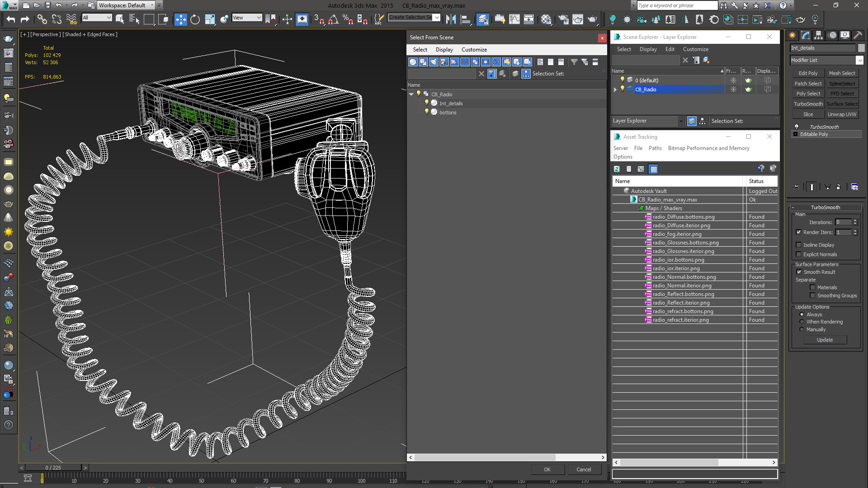
Task: Click Cancel in Select From Scene dialog
Action: point(584,469)
